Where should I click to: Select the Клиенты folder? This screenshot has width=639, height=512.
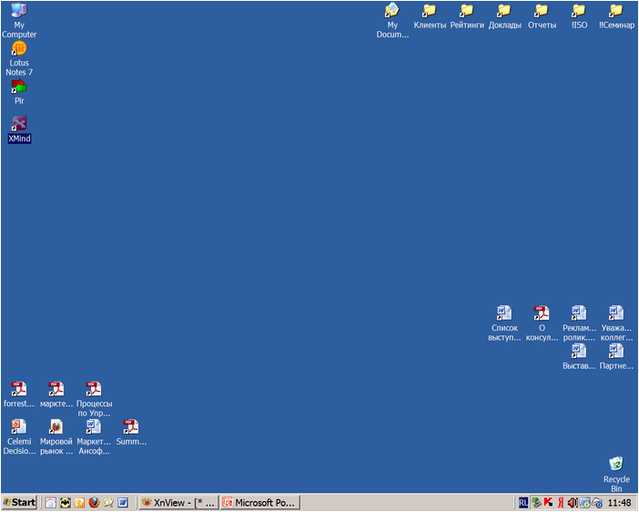click(429, 11)
